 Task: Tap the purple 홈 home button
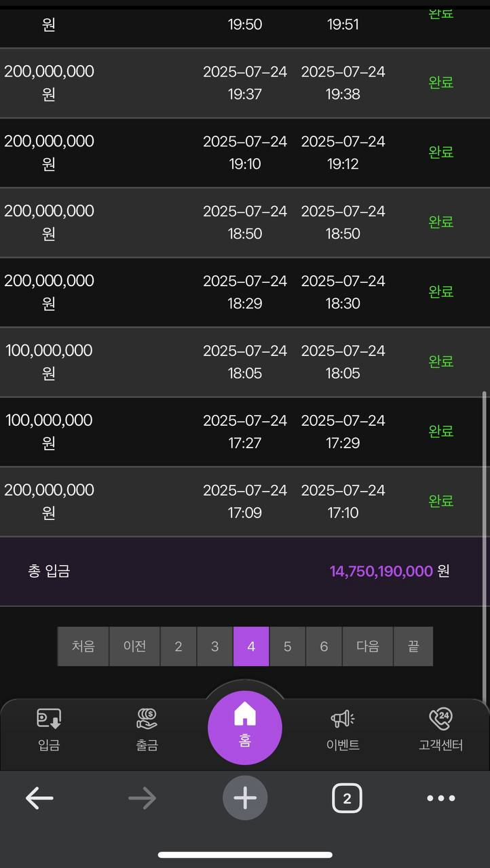(x=245, y=728)
